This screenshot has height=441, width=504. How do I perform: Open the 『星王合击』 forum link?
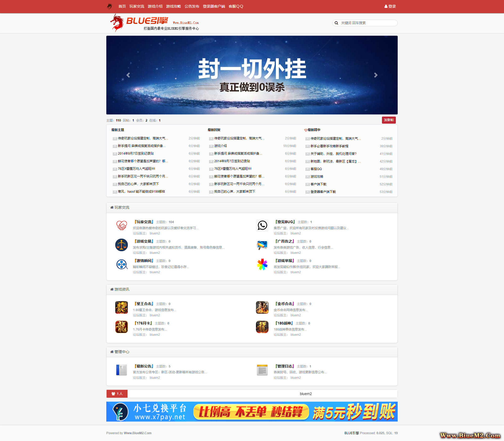point(144,304)
